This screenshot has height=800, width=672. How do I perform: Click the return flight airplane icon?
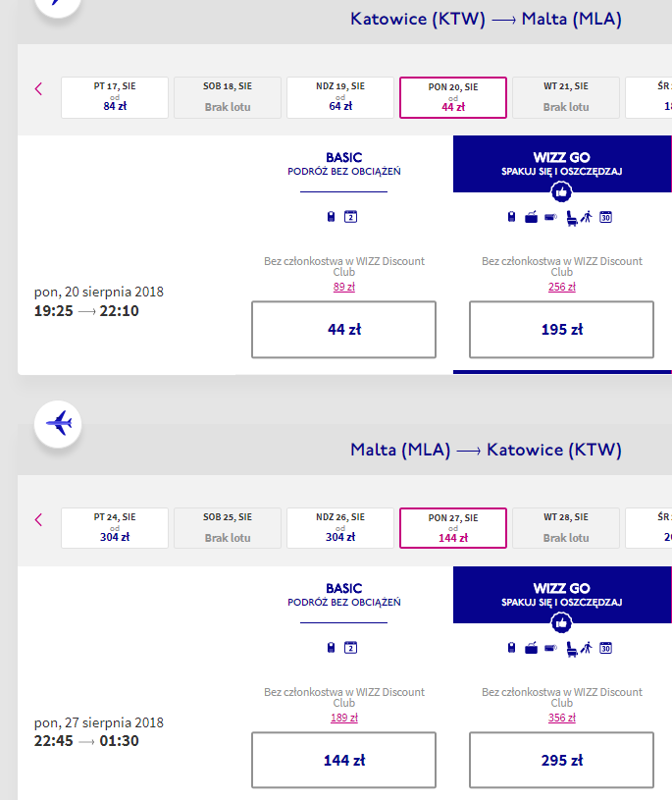pos(58,424)
